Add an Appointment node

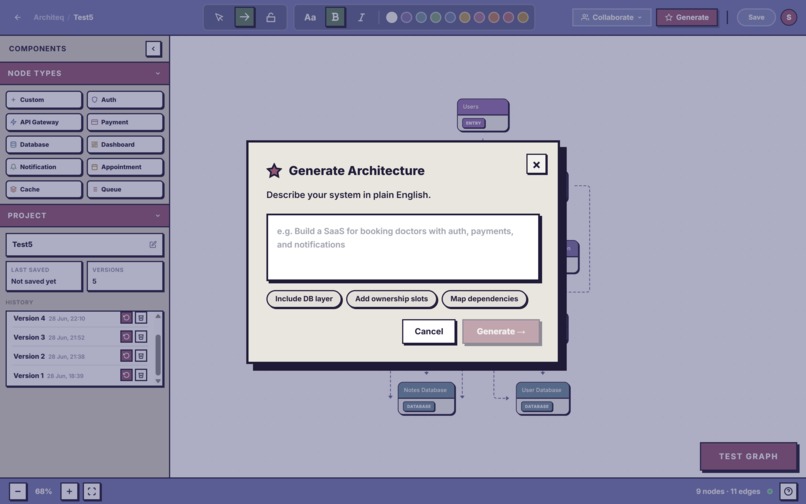[x=125, y=167]
